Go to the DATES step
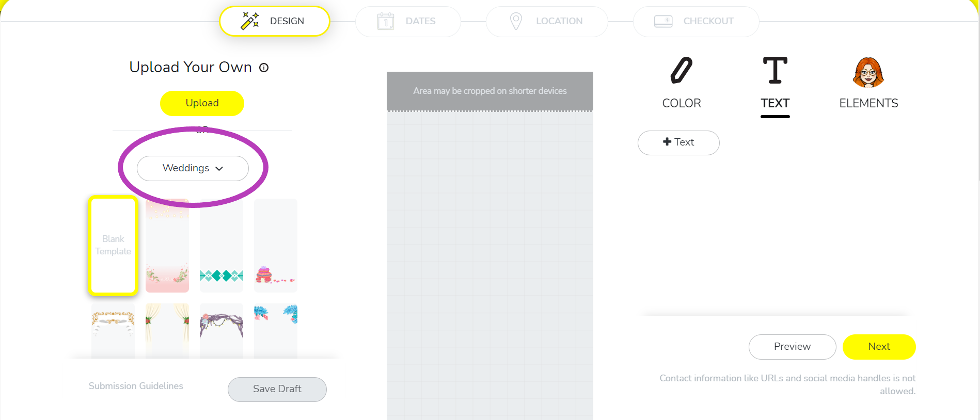Viewport: 980px width, 420px height. [x=408, y=21]
